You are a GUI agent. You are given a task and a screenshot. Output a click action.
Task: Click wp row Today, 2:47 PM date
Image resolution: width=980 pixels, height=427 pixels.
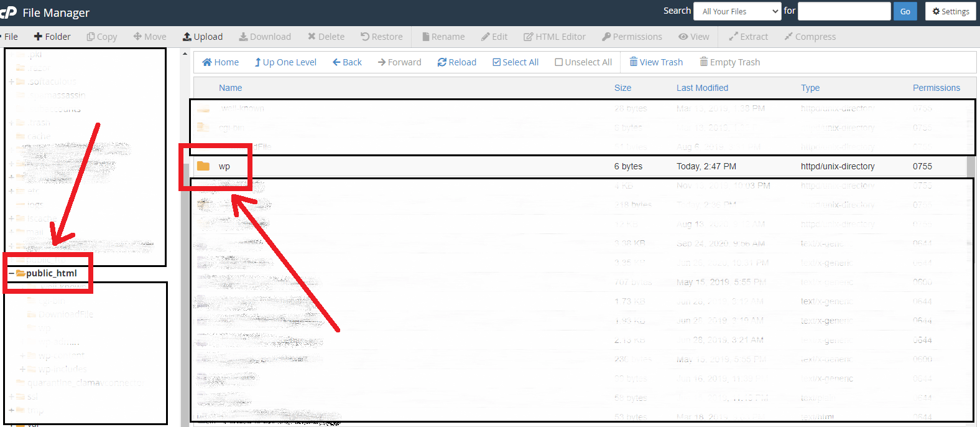click(706, 166)
